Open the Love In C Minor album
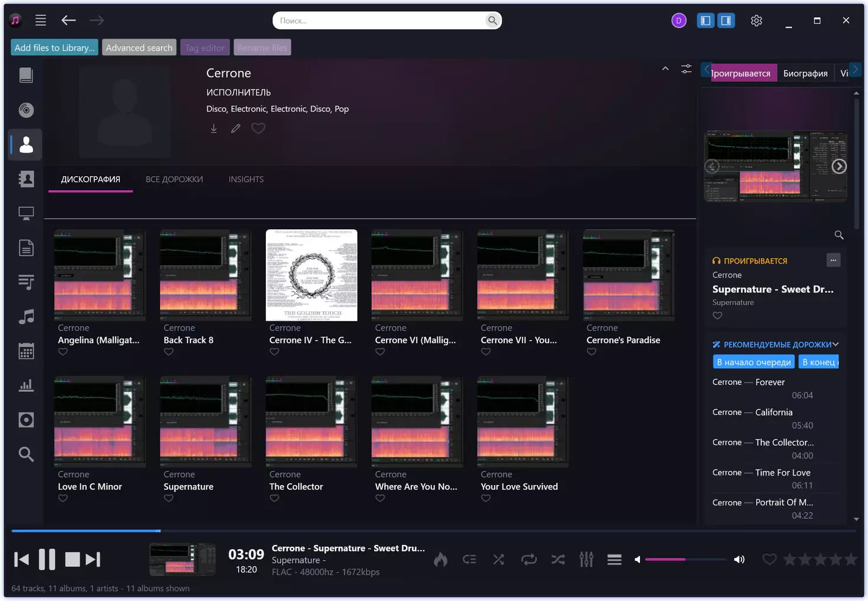The width and height of the screenshot is (868, 601). 100,422
